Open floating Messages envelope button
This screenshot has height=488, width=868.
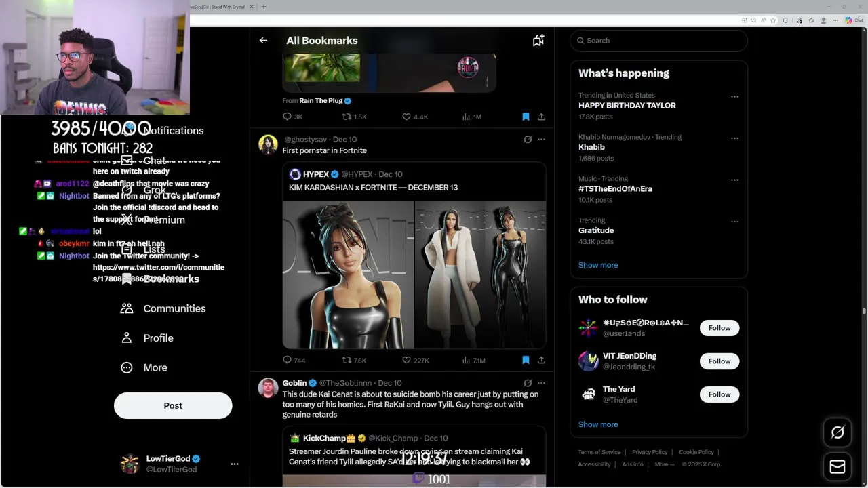pos(837,467)
